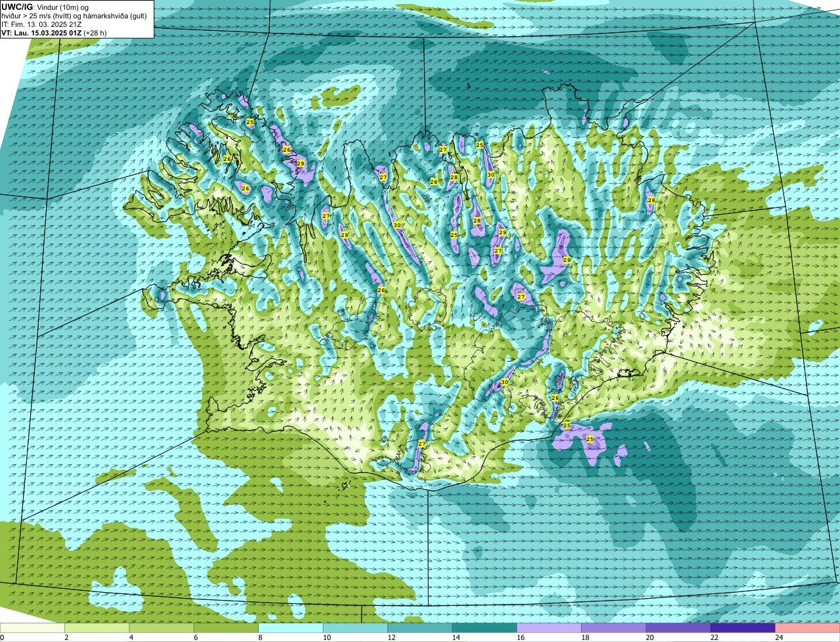Click the legend tick label "22"
Image resolution: width=840 pixels, height=642 pixels.
tap(714, 637)
